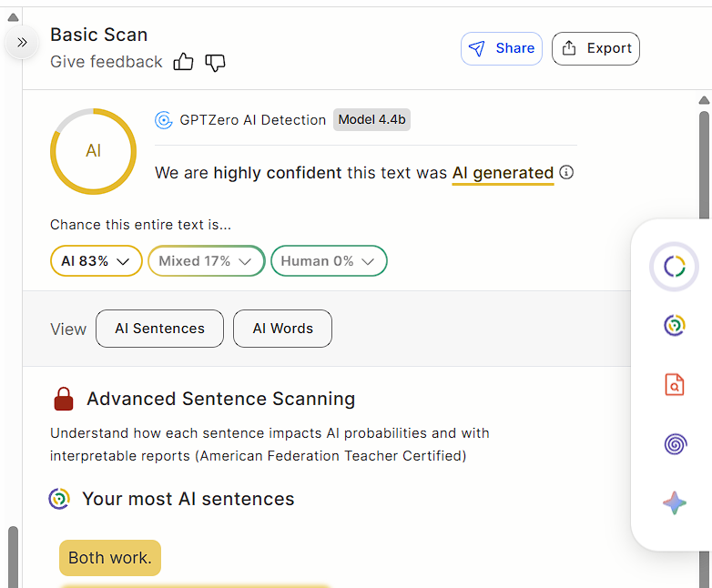712x588 pixels.
Task: Click the thumbs up feedback icon
Action: (x=184, y=62)
